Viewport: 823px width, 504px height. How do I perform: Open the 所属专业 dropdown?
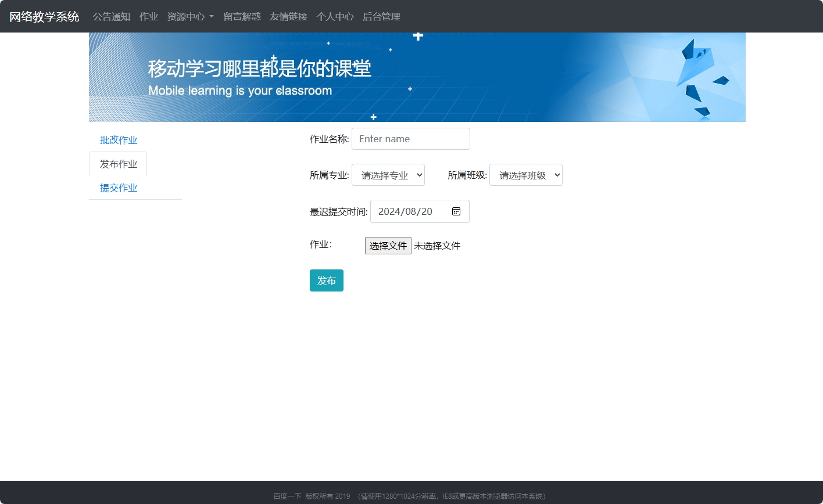pyautogui.click(x=388, y=175)
